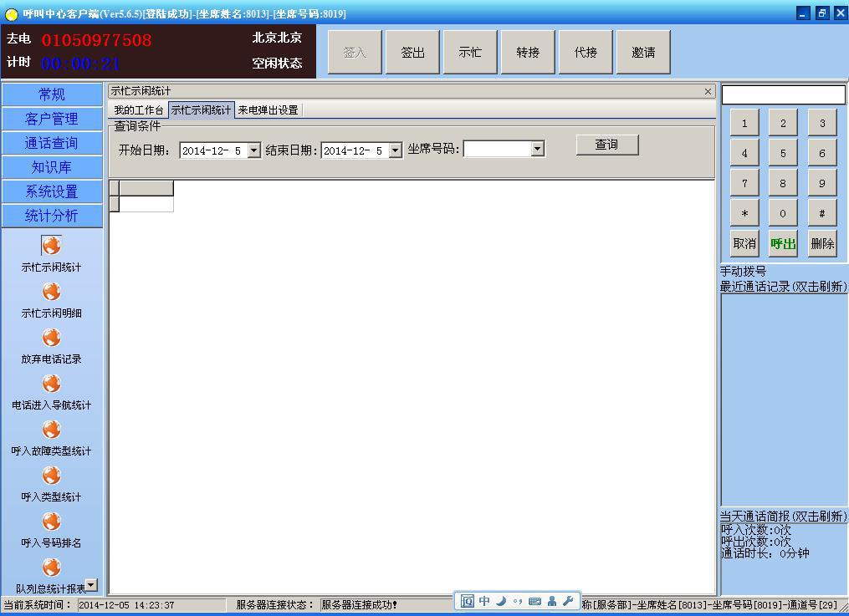Click the 示忙示闲统计 sidebar icon

pyautogui.click(x=52, y=246)
